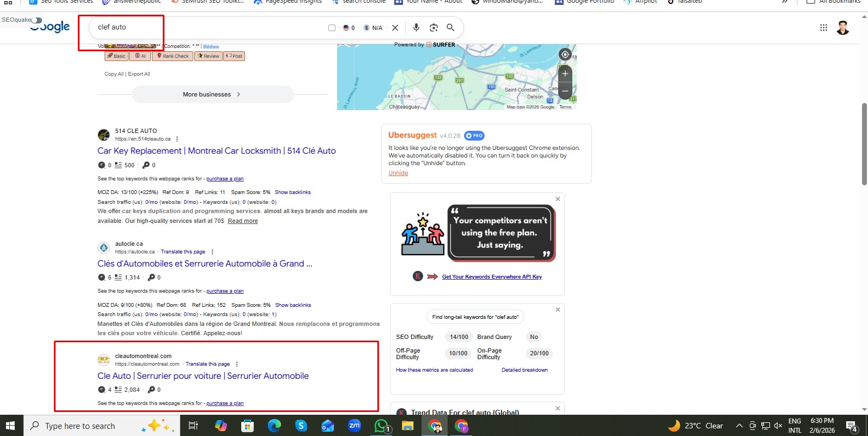Click the Review button
Screen dimensions: 868x436
208,56
